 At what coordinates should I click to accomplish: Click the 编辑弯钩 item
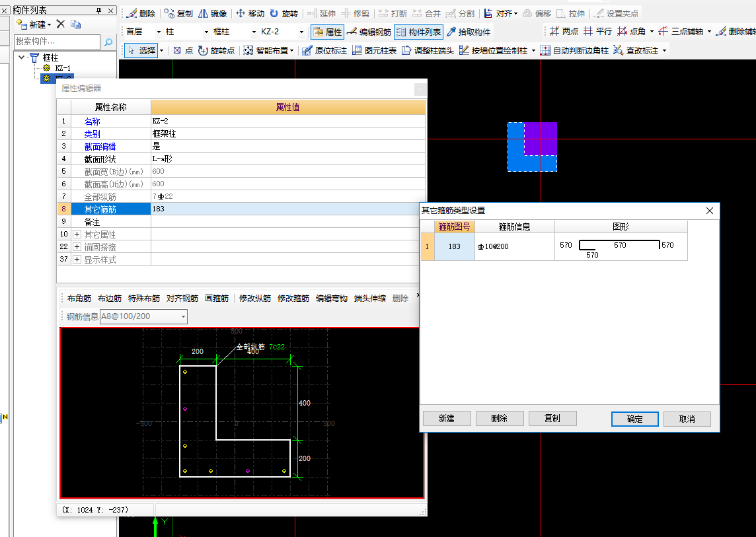[331, 299]
